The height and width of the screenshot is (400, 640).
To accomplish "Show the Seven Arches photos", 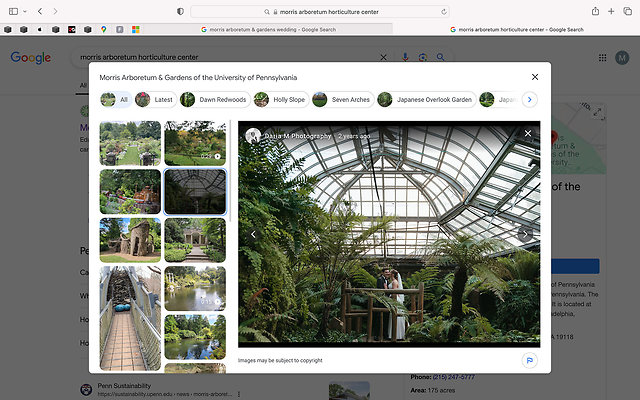I will [x=342, y=100].
